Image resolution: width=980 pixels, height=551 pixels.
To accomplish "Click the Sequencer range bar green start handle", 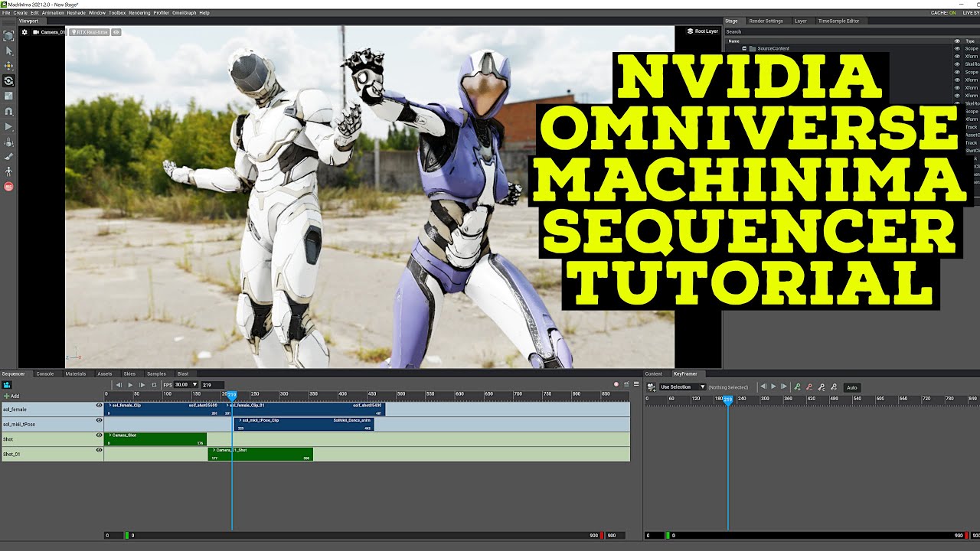I will click(127, 536).
